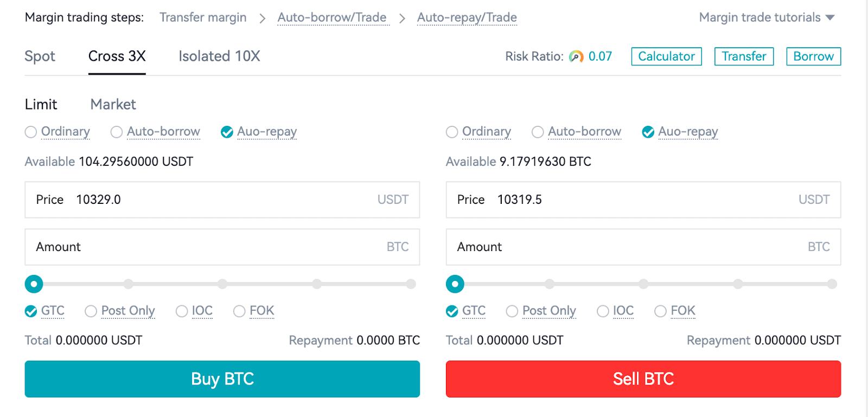This screenshot has height=417, width=868.
Task: Select Auto-borrow option in sell panel
Action: pyautogui.click(x=538, y=132)
